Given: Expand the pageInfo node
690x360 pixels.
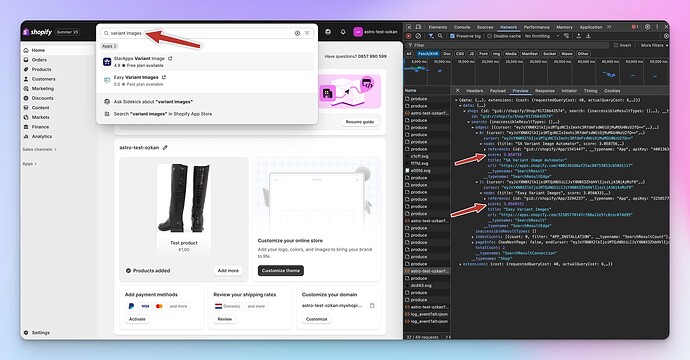Looking at the screenshot, I should [x=473, y=242].
